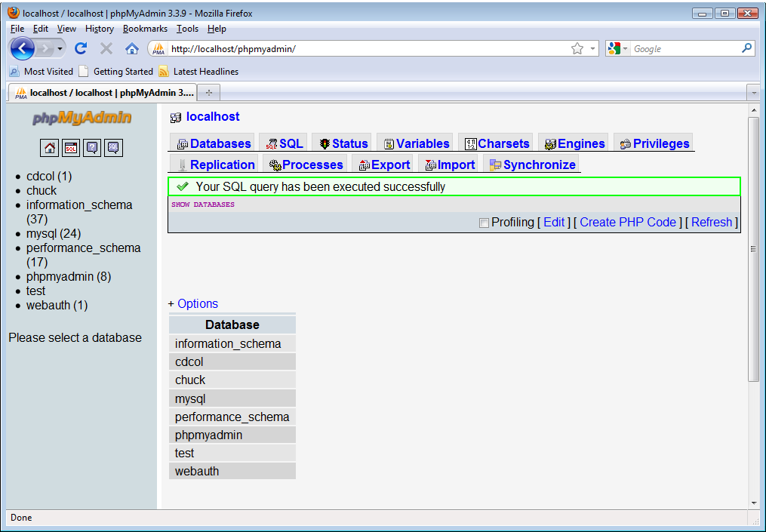The image size is (766, 532).
Task: Open the SQL query window icon in sidebar
Action: (71, 148)
